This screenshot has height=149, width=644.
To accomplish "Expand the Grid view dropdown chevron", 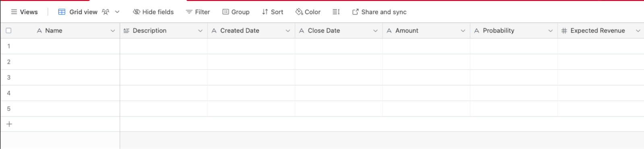I will click(117, 12).
